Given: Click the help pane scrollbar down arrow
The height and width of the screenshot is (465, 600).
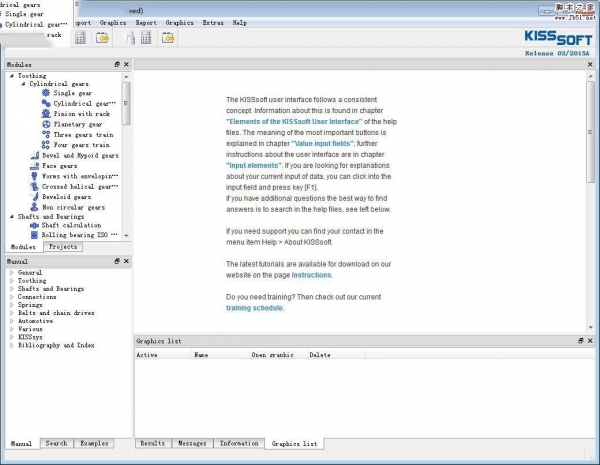Looking at the screenshot, I should pyautogui.click(x=590, y=327).
